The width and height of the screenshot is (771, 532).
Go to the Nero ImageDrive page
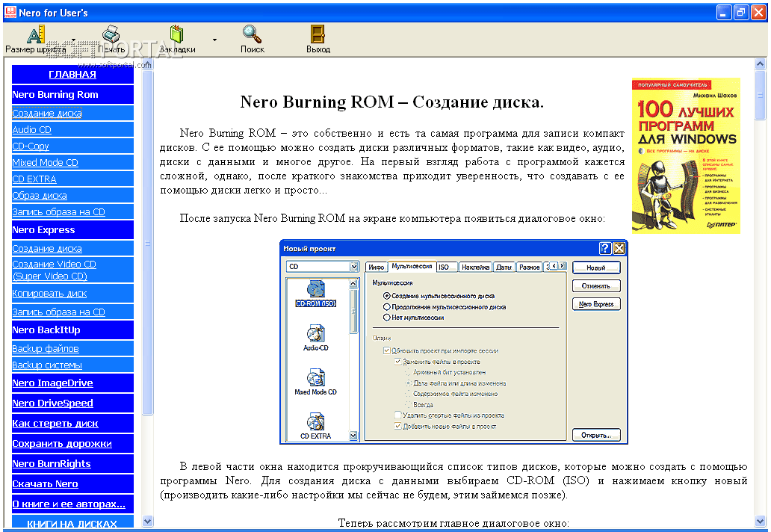[52, 383]
